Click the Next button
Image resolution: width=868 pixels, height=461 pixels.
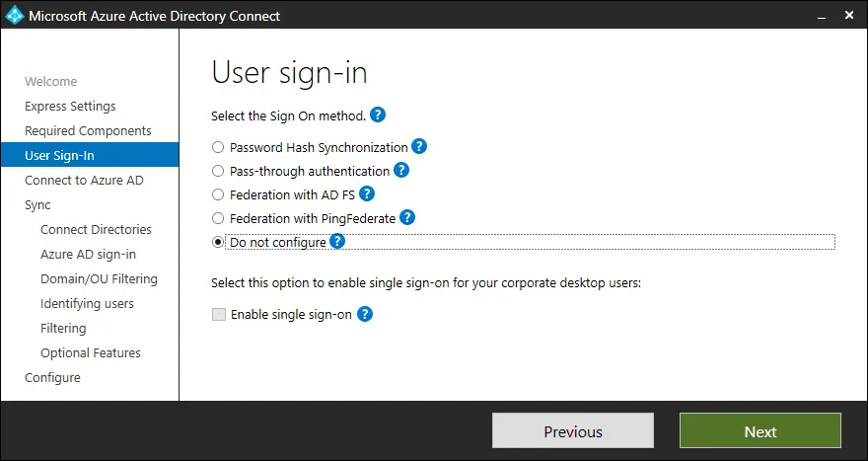point(759,431)
